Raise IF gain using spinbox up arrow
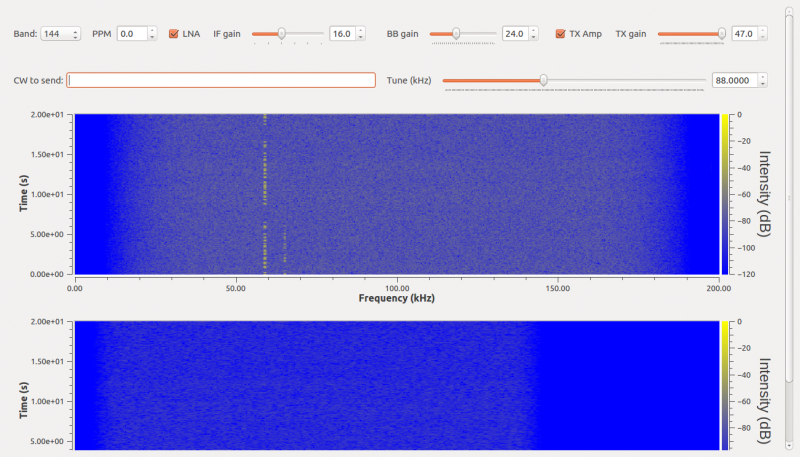This screenshot has width=800, height=457. pyautogui.click(x=361, y=31)
